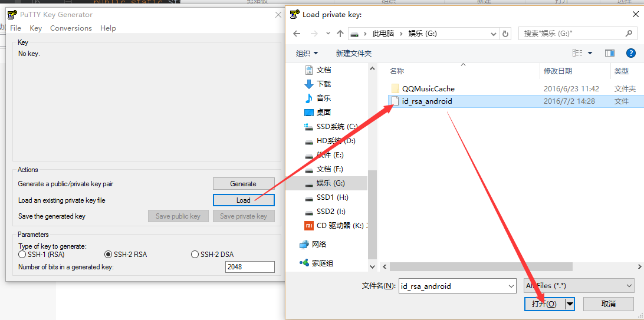Select 文档 (F:) drive
The width and height of the screenshot is (644, 320).
click(x=324, y=169)
